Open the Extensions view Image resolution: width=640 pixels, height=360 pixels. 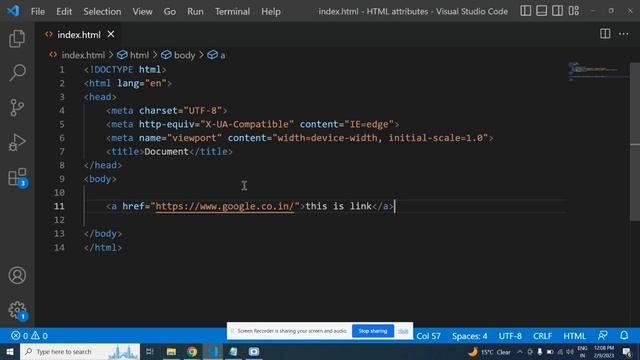[17, 177]
